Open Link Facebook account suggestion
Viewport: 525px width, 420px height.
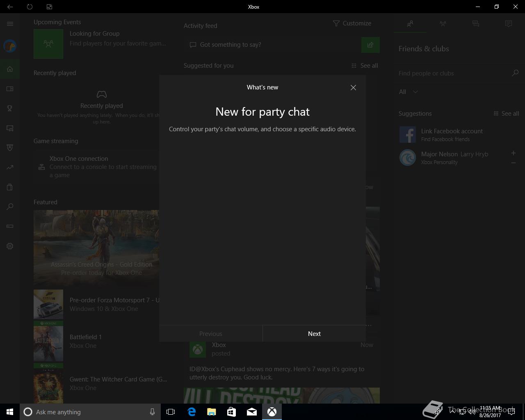click(x=459, y=135)
